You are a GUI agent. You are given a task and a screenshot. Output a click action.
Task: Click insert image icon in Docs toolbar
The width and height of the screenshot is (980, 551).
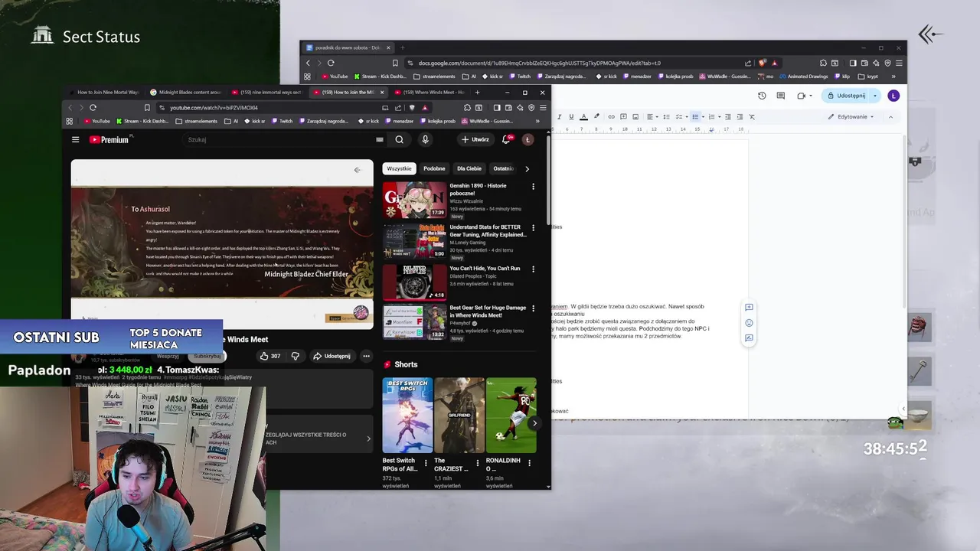click(635, 117)
